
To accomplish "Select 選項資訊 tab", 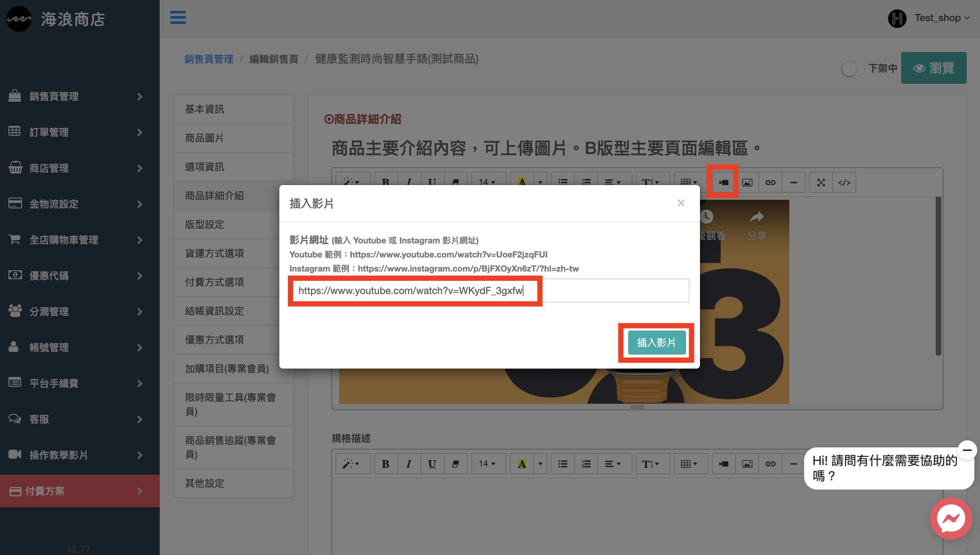I will coord(234,167).
